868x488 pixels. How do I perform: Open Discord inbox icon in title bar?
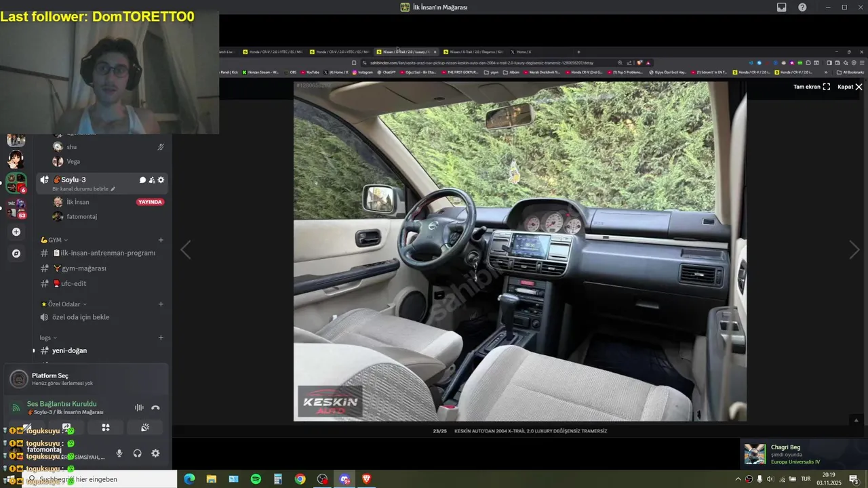(782, 7)
